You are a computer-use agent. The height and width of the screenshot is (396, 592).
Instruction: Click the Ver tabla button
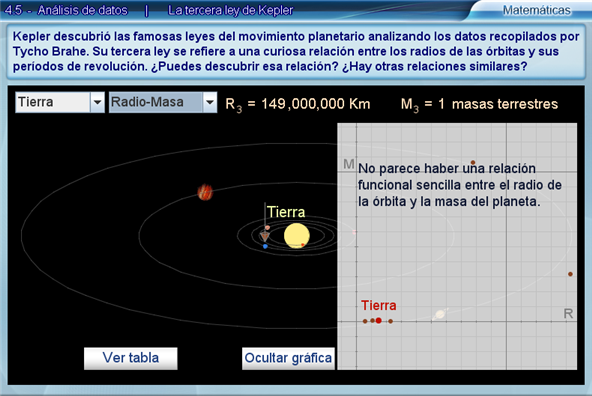pyautogui.click(x=131, y=358)
